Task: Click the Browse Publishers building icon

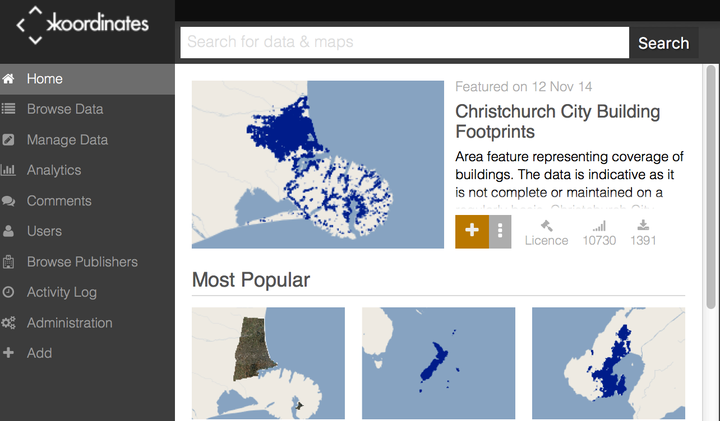Action: [8, 262]
